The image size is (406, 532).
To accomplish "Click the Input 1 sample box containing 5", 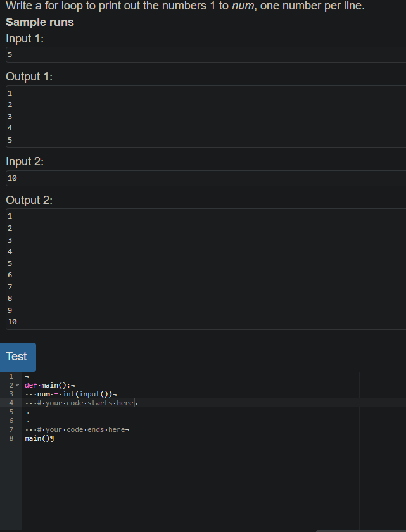I will pyautogui.click(x=206, y=54).
